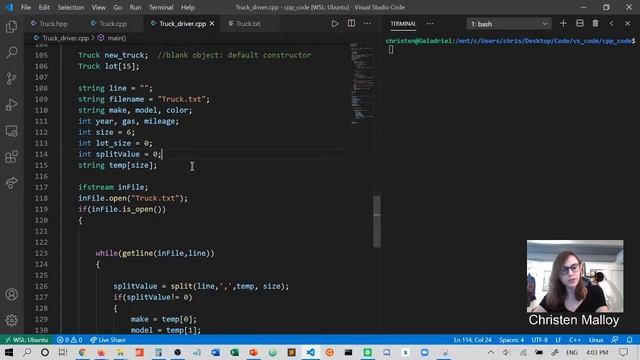Open the Remote Explorer view
The height and width of the screenshot is (360, 640).
point(11,131)
